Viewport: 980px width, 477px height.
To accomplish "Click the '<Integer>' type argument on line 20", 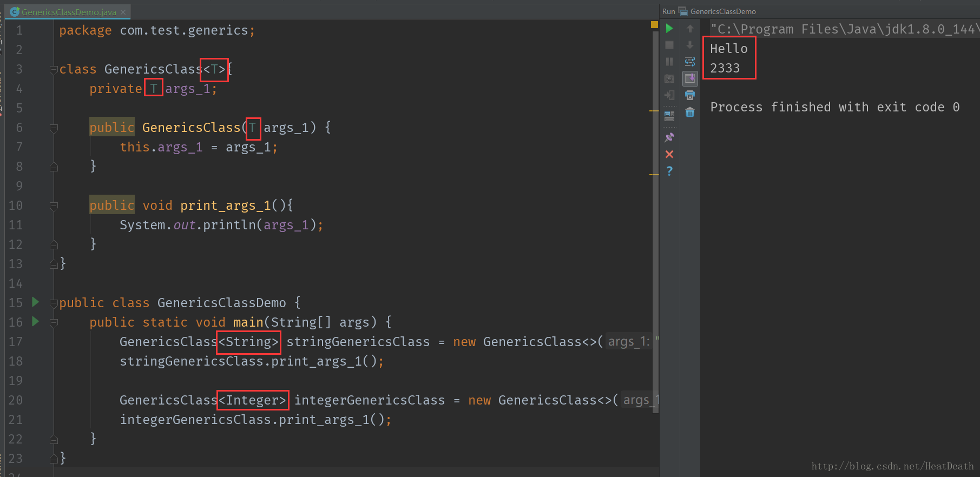I will click(x=252, y=400).
